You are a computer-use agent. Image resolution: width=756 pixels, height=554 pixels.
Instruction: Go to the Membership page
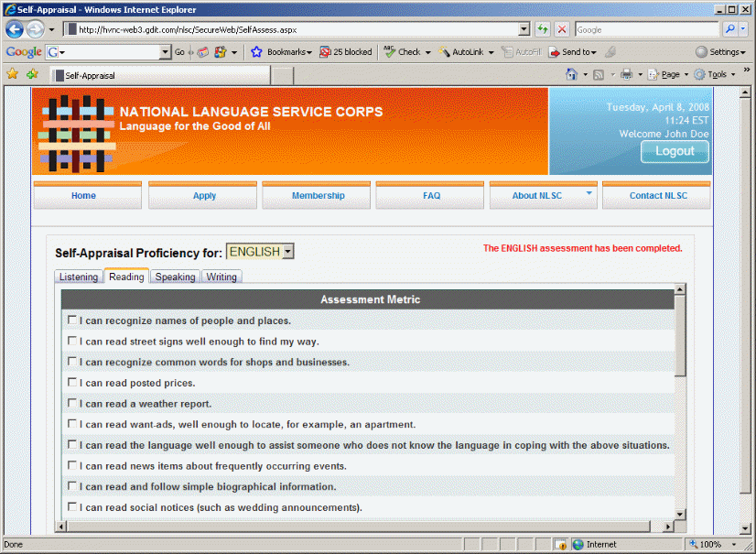point(318,195)
